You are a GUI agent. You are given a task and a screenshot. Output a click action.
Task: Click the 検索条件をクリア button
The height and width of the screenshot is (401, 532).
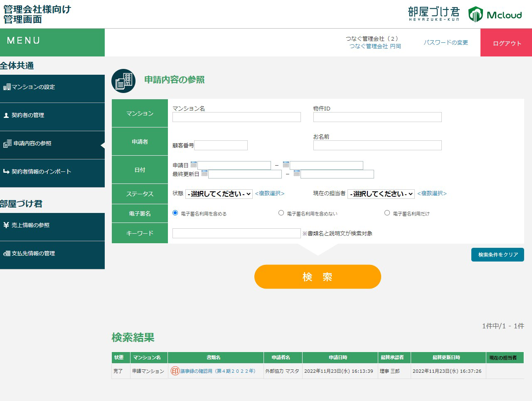pyautogui.click(x=498, y=255)
